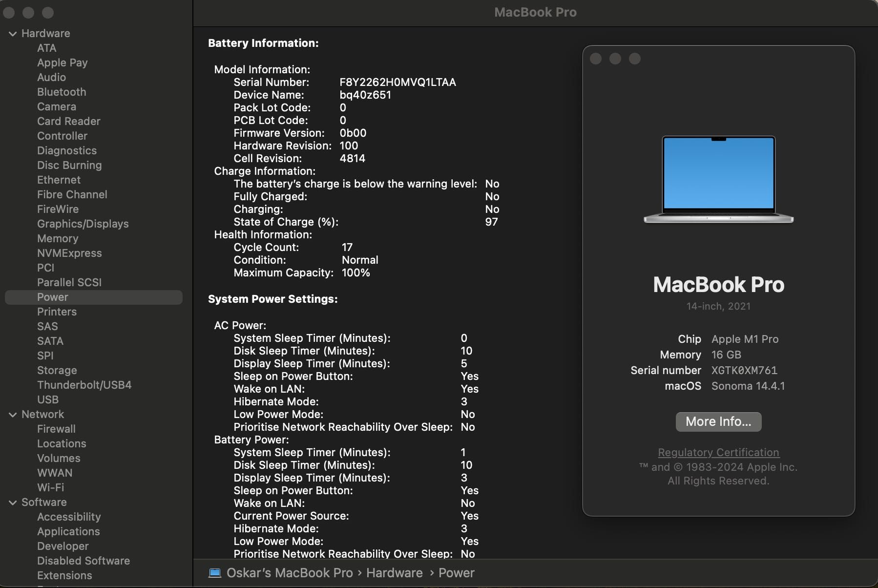878x588 pixels.
Task: Open the Camera hardware entry
Action: tap(57, 106)
